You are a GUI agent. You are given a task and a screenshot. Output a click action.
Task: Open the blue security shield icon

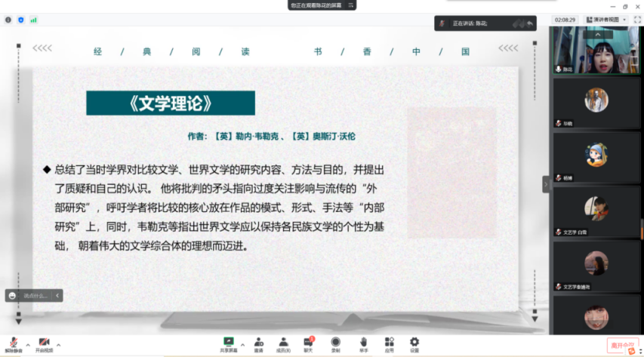click(x=20, y=20)
